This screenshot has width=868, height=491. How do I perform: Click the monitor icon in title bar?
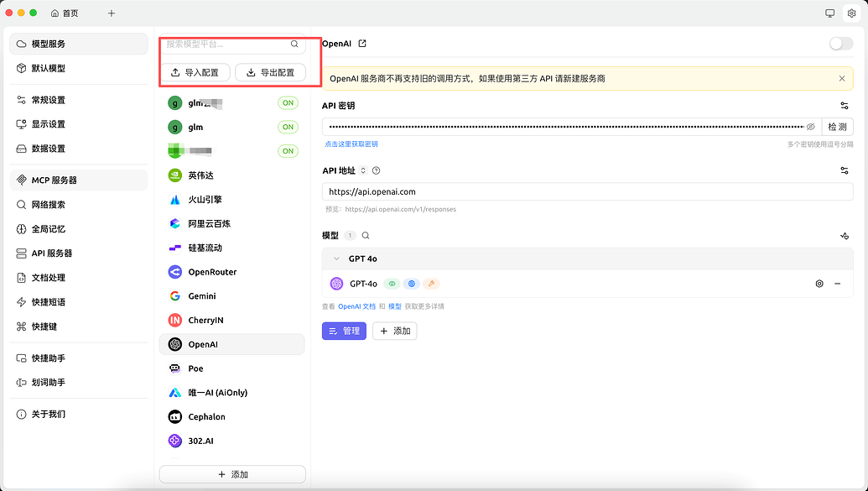pos(829,13)
